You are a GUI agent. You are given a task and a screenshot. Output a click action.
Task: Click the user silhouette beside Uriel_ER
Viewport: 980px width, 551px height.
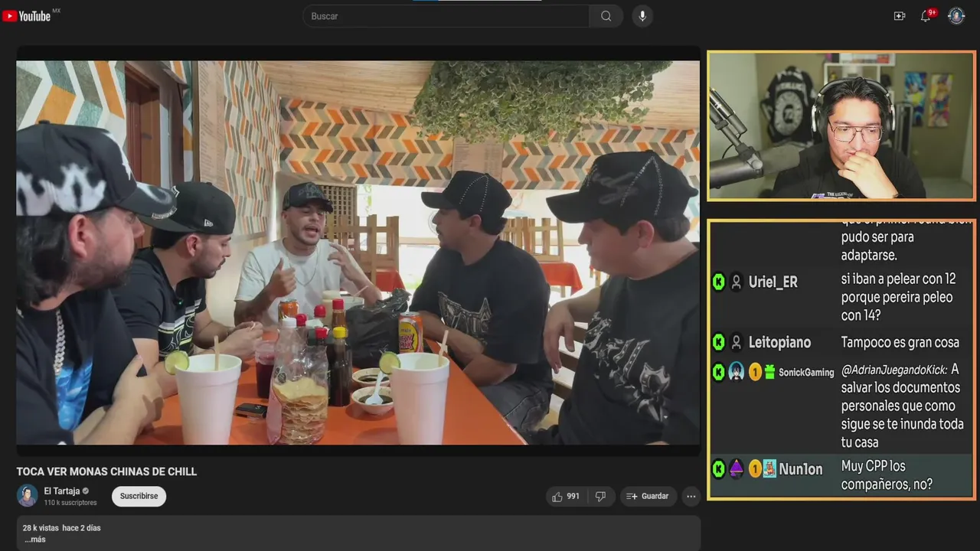point(736,282)
